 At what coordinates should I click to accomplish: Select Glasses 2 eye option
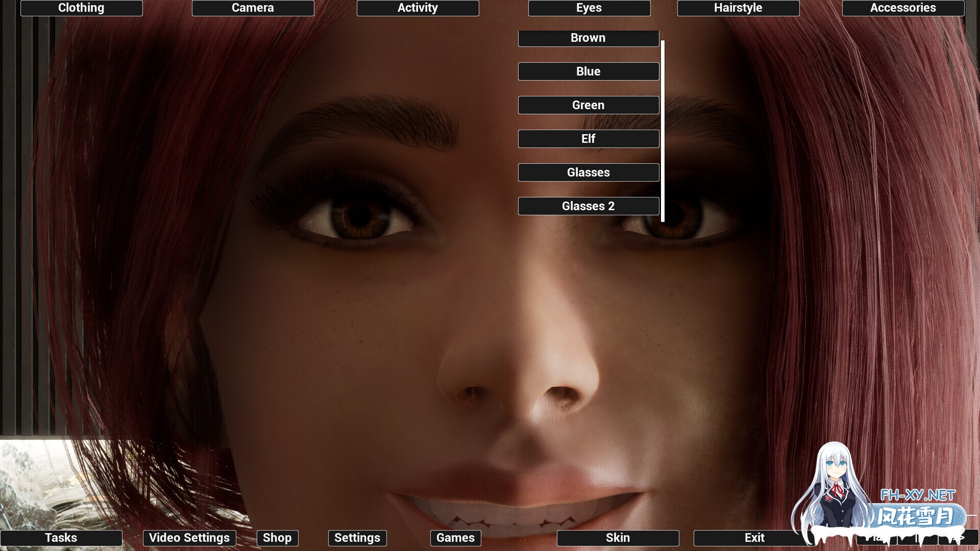pos(589,206)
